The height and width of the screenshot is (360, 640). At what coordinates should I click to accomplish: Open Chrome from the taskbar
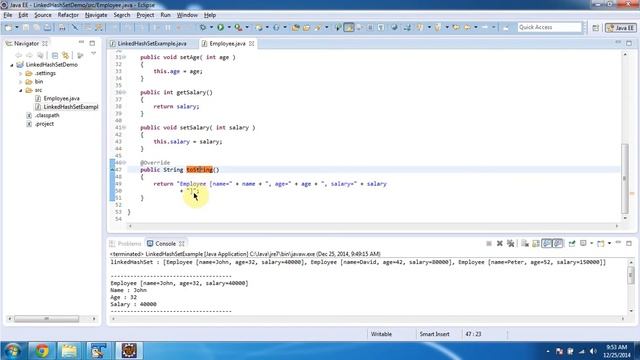click(x=41, y=351)
